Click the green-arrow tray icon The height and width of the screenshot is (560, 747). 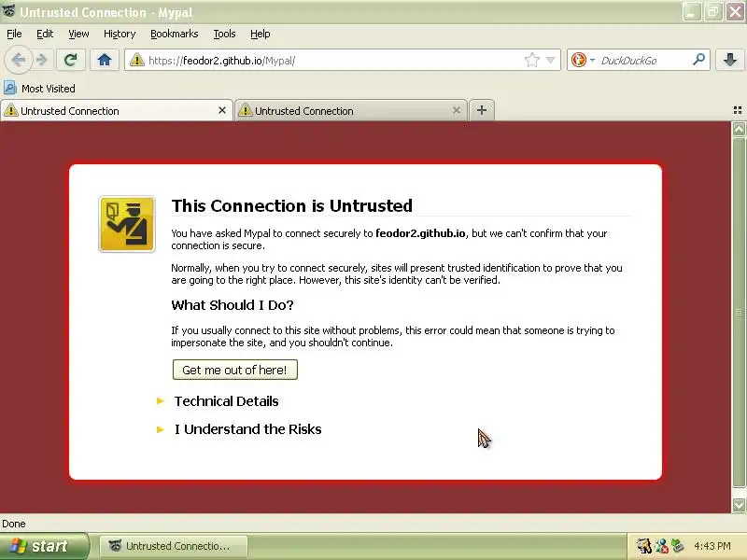pos(678,546)
